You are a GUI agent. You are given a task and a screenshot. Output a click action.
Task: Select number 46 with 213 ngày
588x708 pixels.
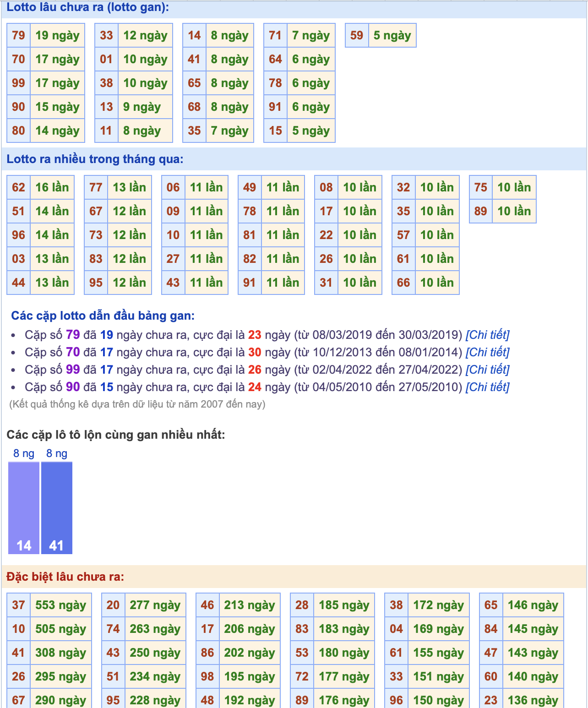[207, 605]
